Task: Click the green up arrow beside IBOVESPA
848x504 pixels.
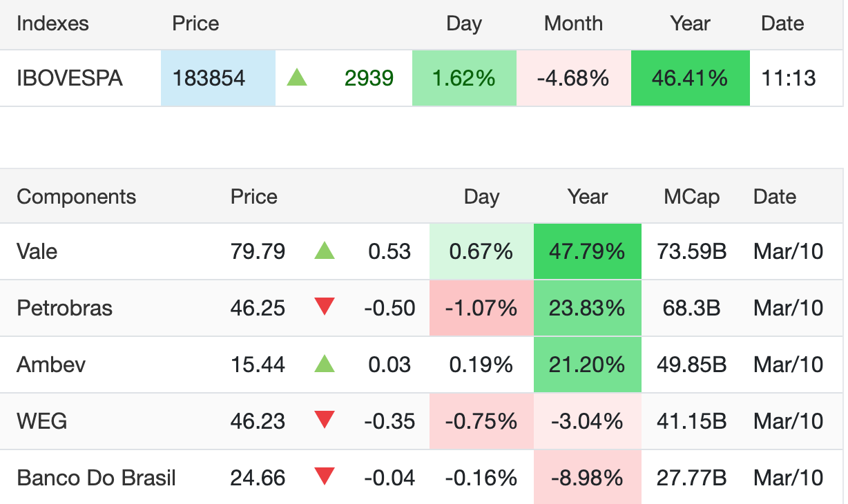Action: click(x=297, y=78)
